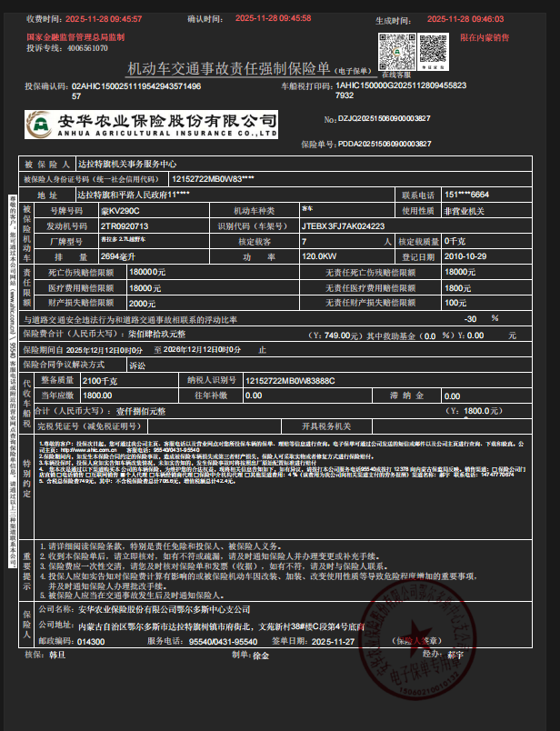Click the floating rate value -30
The height and width of the screenshot is (731, 560).
pyautogui.click(x=470, y=319)
